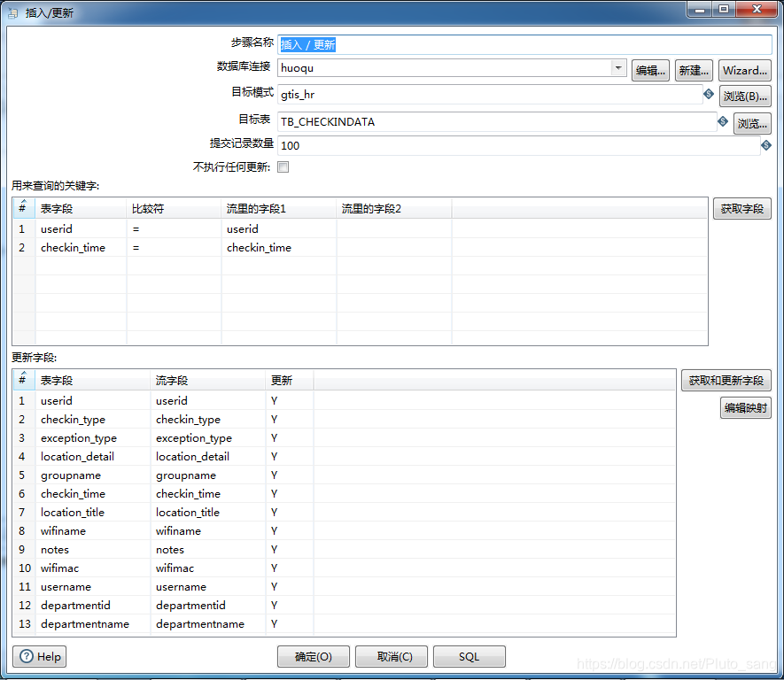Select exception_type stream field cell
This screenshot has width=784, height=680.
(207, 437)
